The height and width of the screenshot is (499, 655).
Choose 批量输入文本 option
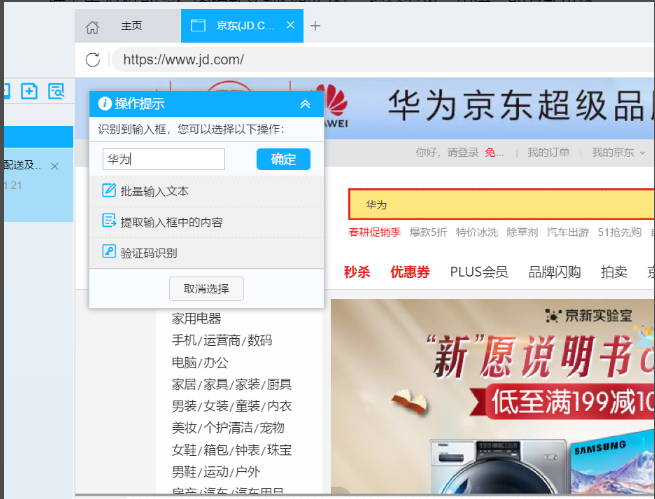pyautogui.click(x=207, y=191)
